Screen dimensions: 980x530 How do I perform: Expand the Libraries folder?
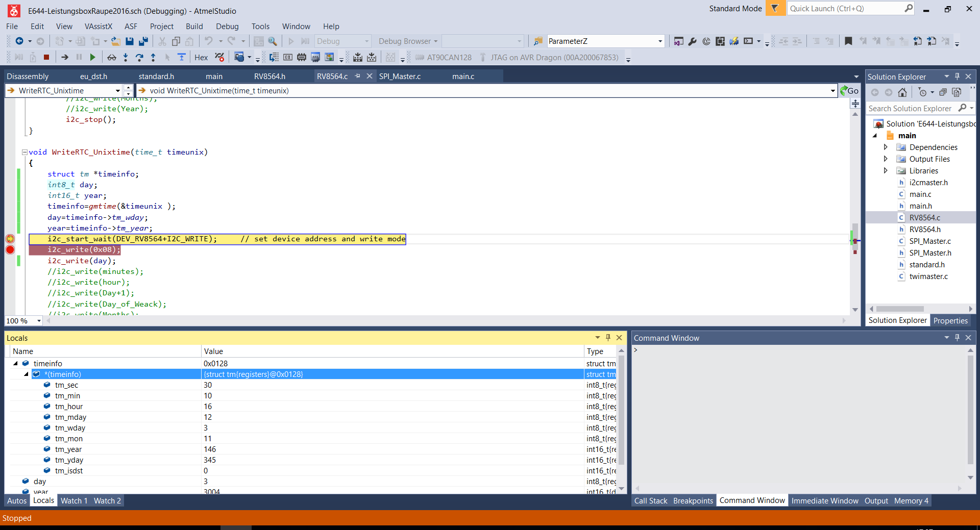(x=886, y=170)
